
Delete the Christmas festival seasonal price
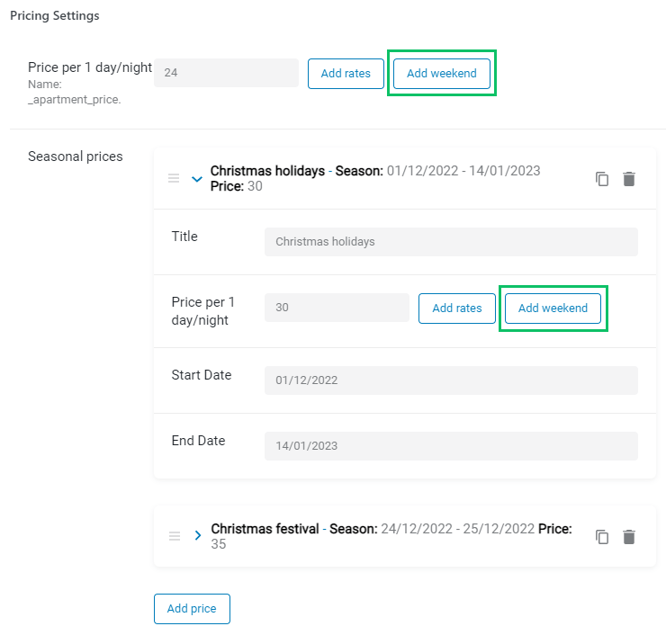pos(629,537)
